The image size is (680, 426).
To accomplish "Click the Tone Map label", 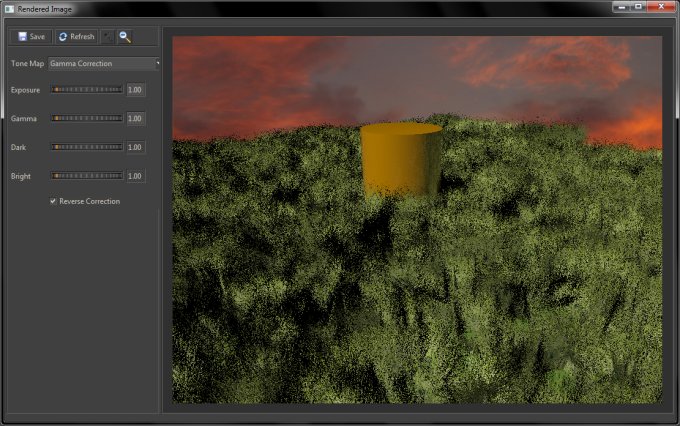I will [x=27, y=63].
